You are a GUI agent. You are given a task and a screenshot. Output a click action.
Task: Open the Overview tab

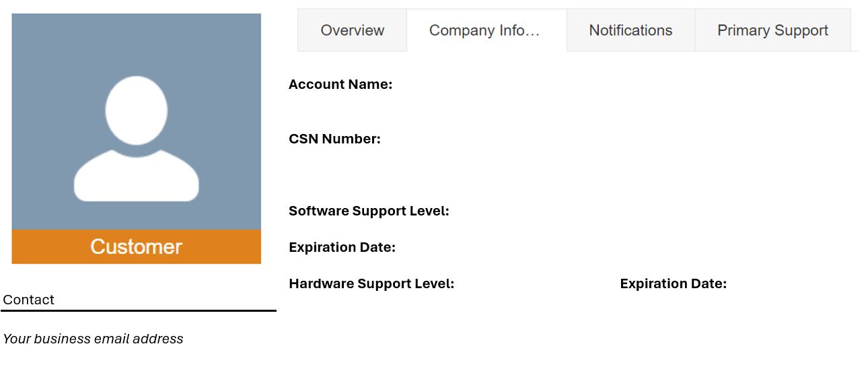point(352,30)
